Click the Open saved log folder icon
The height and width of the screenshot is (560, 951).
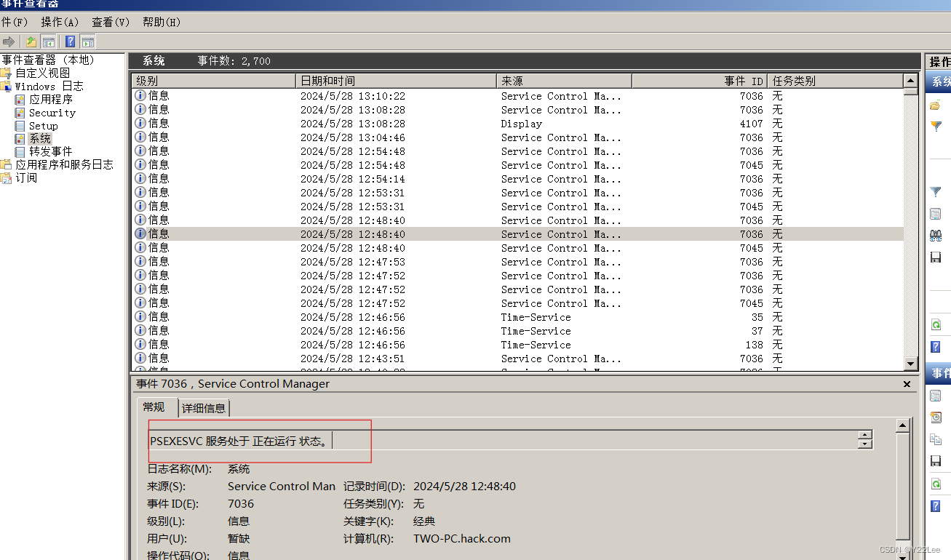[x=936, y=105]
